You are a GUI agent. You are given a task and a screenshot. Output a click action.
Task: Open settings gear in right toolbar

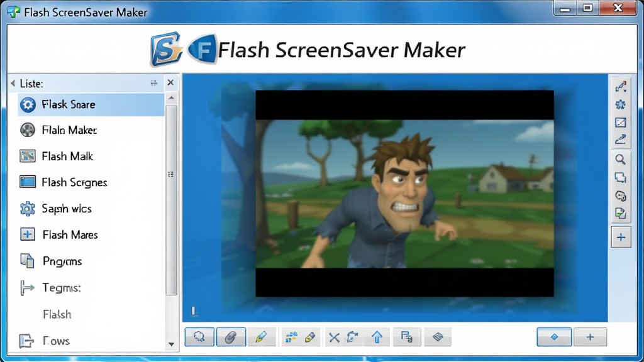point(621,104)
